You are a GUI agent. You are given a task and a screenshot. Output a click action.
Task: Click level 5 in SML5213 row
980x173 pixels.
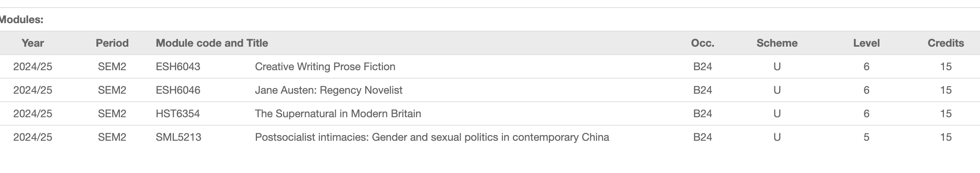866,137
